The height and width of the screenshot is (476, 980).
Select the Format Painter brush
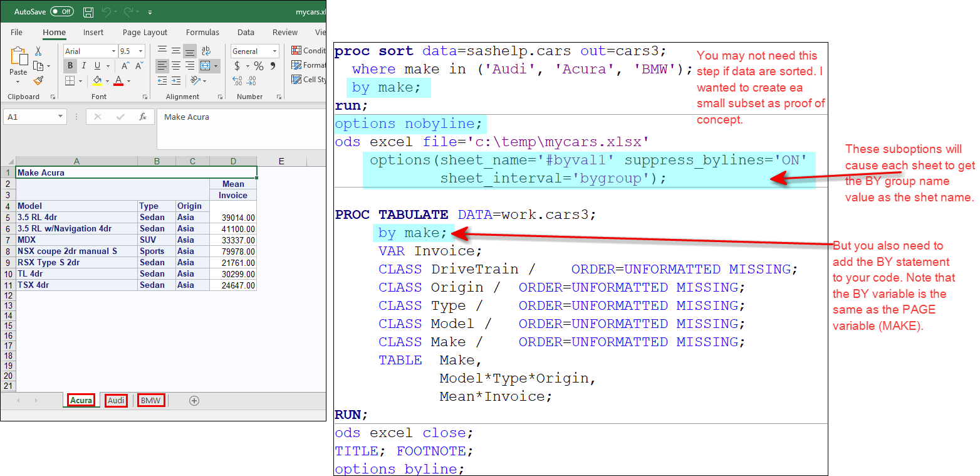coord(38,81)
